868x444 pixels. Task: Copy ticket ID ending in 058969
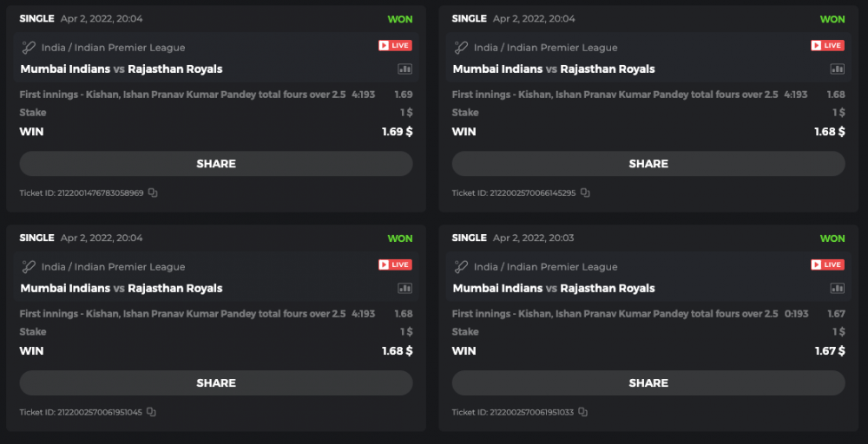point(152,193)
